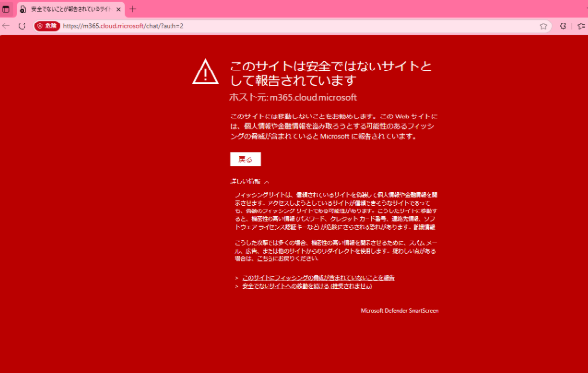Viewport: 588px width, 373px height.
Task: Open a new browser tab
Action: (132, 9)
